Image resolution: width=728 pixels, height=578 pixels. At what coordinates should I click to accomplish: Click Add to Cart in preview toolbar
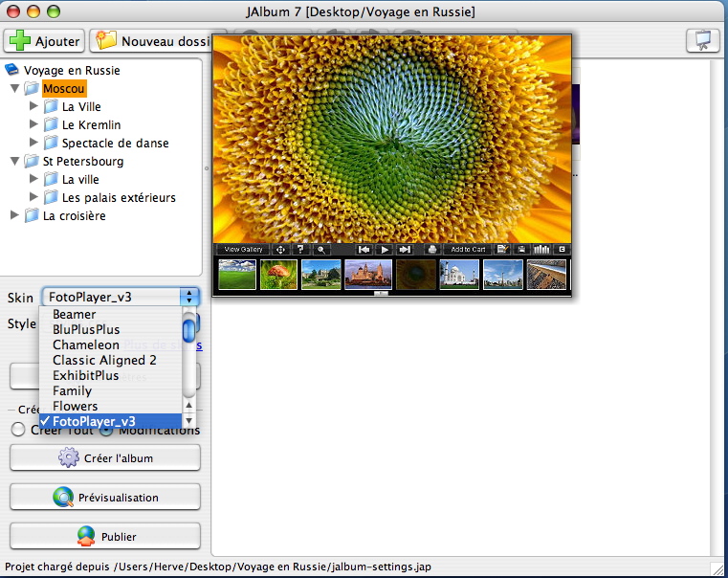pyautogui.click(x=468, y=250)
